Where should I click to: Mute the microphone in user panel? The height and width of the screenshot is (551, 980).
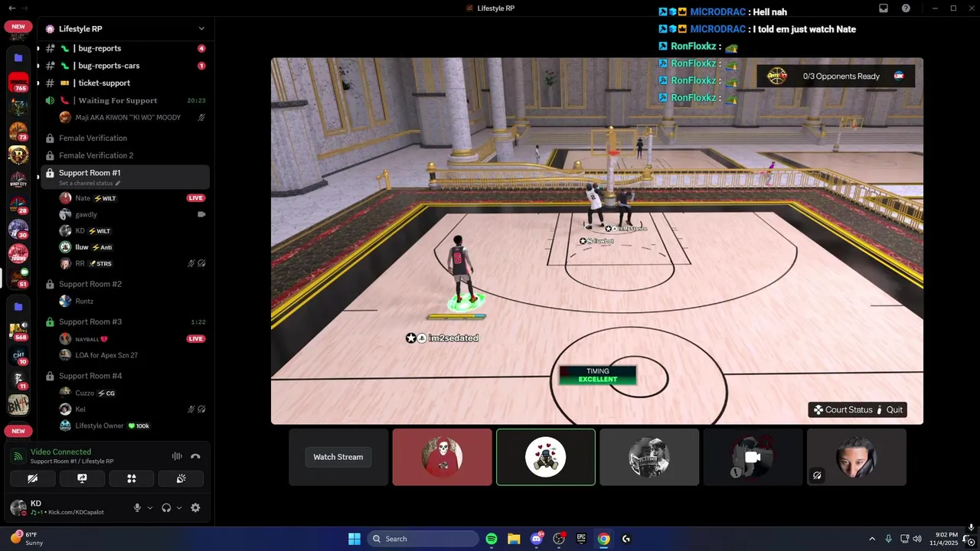(138, 507)
